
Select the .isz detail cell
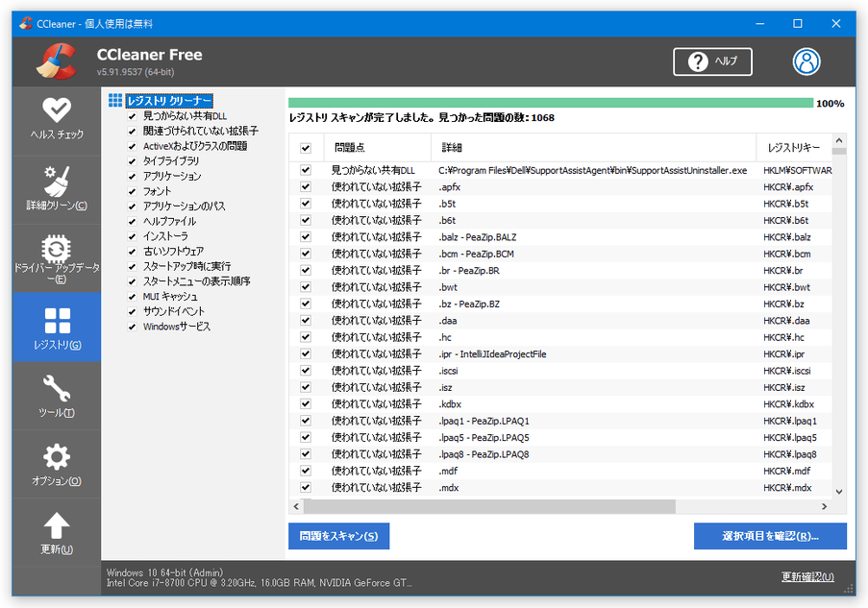(446, 387)
